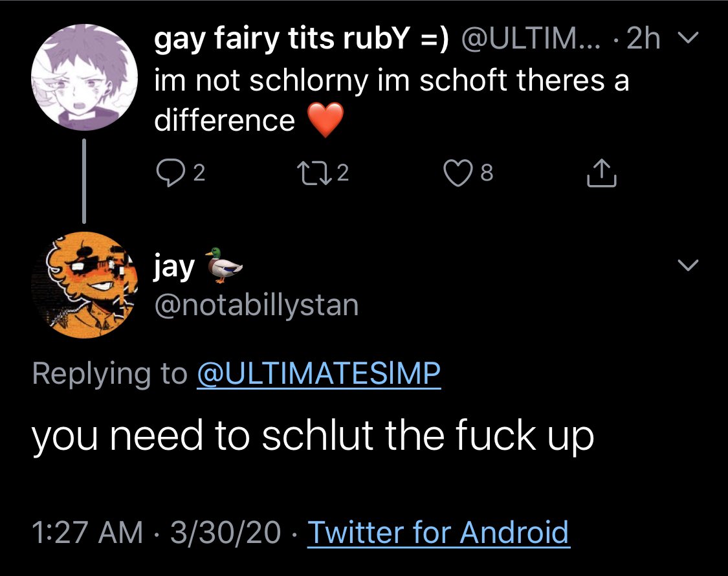The image size is (728, 576).
Task: Open the 2h timestamp on top tweet
Action: (x=643, y=39)
